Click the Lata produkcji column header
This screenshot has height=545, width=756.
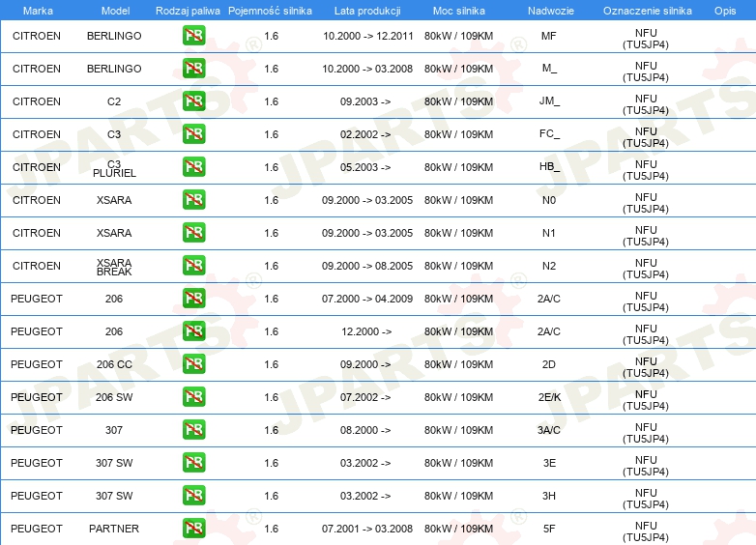click(x=367, y=11)
